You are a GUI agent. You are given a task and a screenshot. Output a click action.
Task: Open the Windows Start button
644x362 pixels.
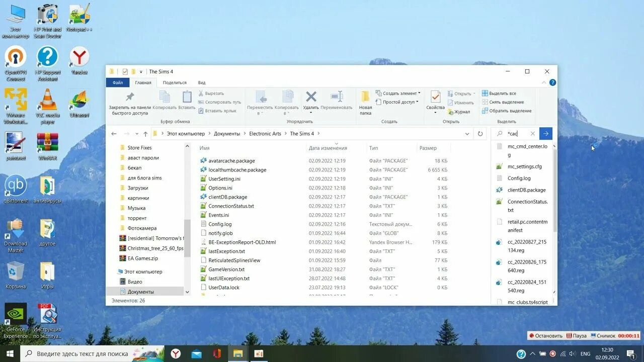pyautogui.click(x=10, y=353)
